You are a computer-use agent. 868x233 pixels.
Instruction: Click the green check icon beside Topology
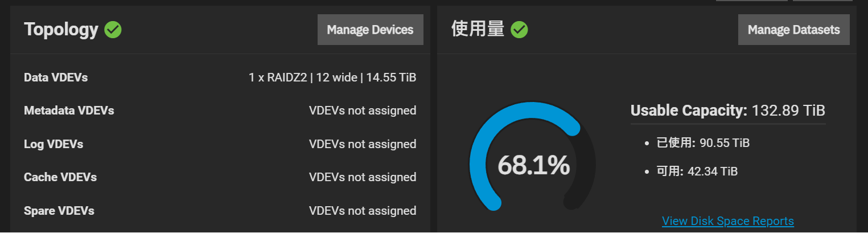click(113, 30)
